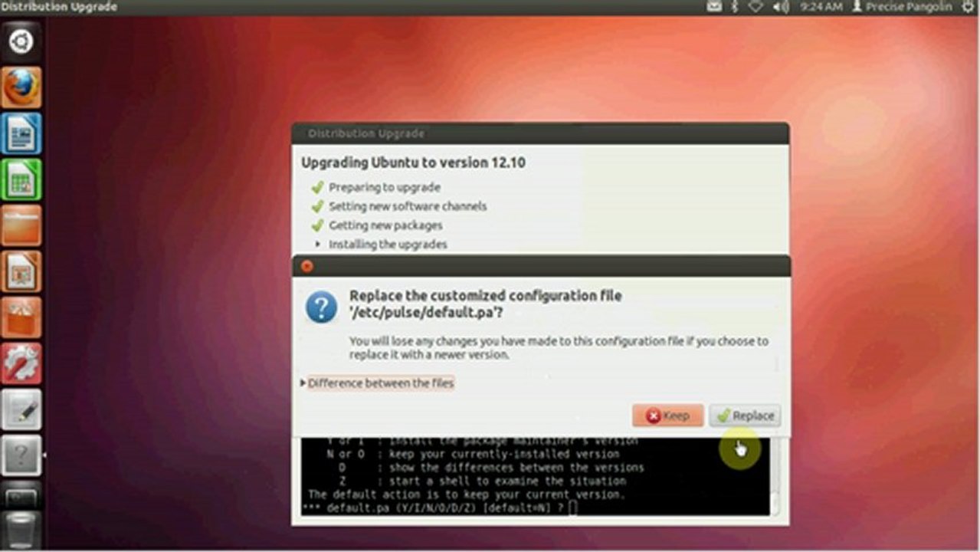The image size is (980, 552).
Task: Click Setting new software channels step
Action: coord(408,206)
